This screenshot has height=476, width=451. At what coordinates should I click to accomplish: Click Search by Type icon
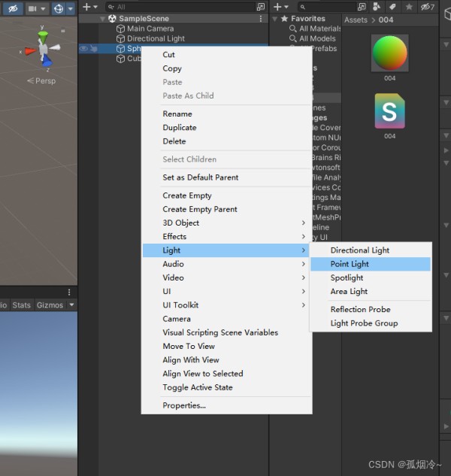[377, 7]
